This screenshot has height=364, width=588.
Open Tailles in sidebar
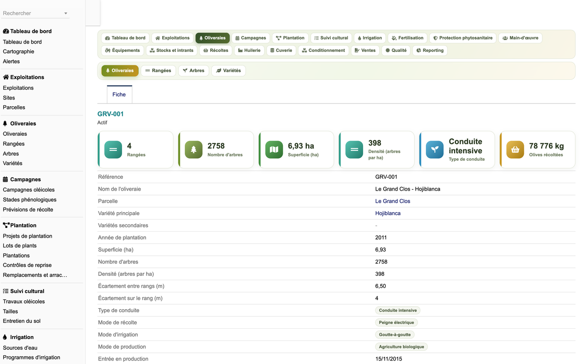pyautogui.click(x=10, y=312)
